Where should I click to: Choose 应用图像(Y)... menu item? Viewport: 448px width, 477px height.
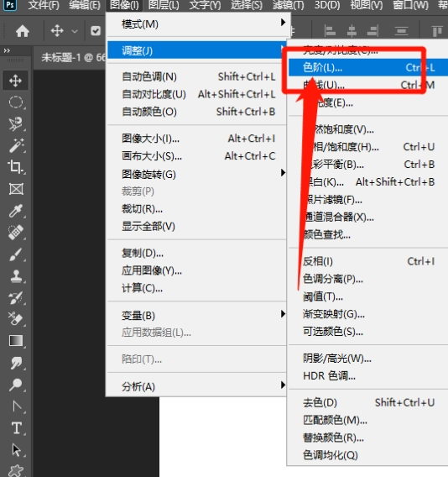(x=197, y=270)
